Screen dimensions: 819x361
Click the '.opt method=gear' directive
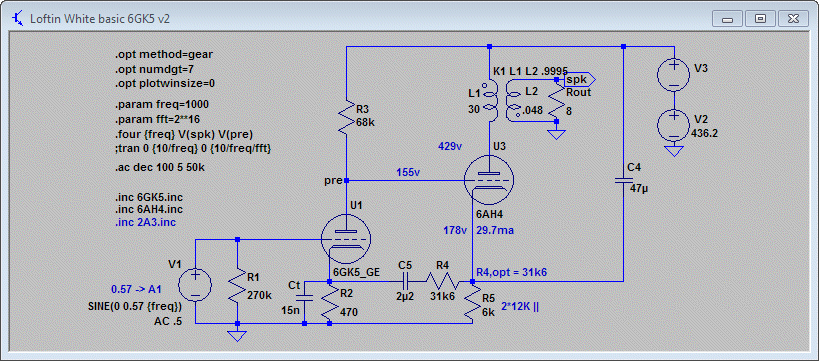(163, 54)
